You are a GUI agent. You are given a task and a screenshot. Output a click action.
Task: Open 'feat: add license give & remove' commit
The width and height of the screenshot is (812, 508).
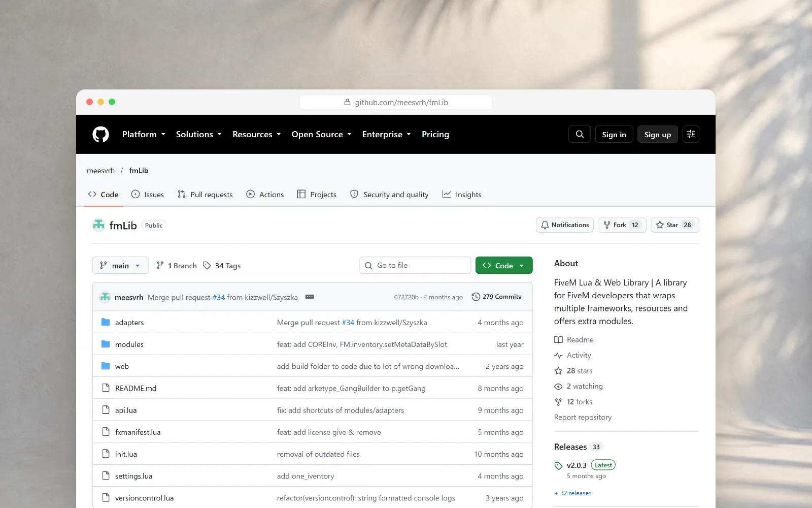(x=329, y=432)
